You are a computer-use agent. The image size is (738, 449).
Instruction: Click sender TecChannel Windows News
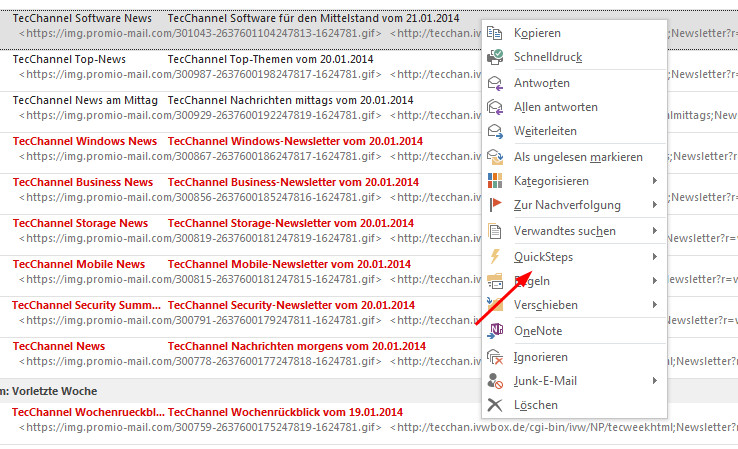click(85, 141)
